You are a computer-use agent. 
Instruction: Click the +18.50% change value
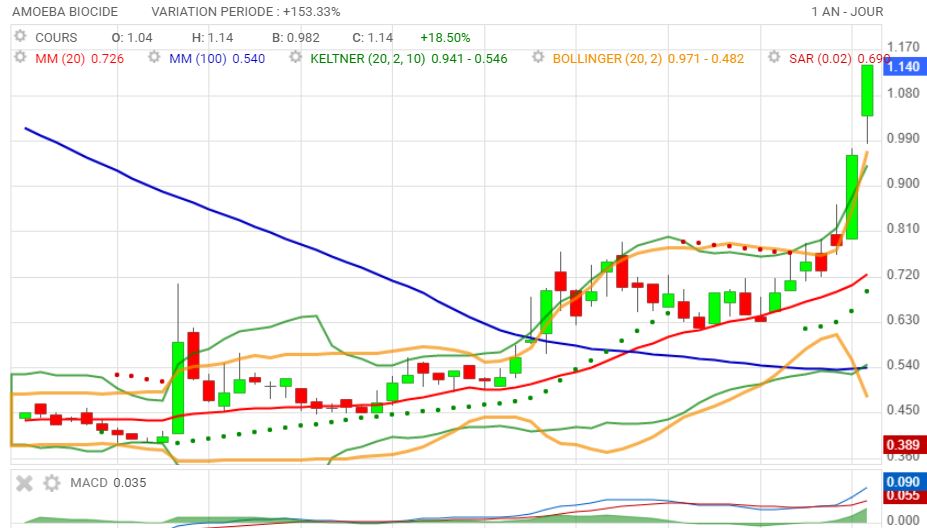[445, 38]
